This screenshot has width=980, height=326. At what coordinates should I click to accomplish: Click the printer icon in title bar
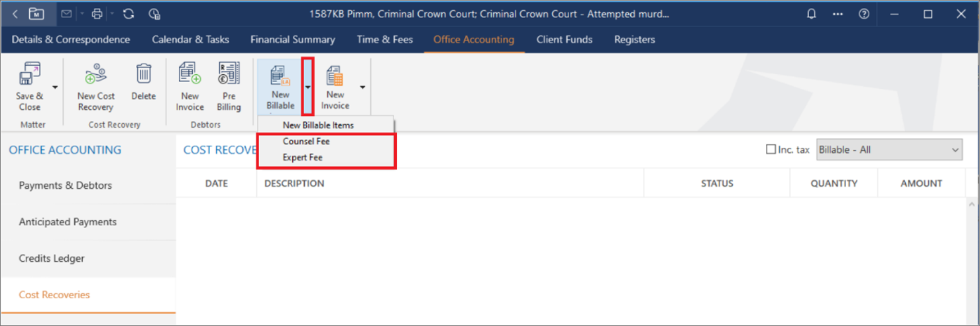97,14
